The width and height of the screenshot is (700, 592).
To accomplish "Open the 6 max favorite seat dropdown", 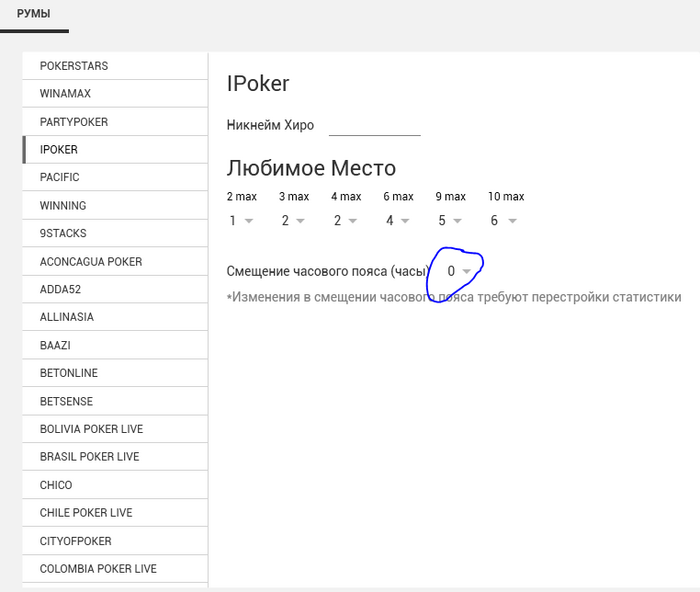I will click(398, 221).
